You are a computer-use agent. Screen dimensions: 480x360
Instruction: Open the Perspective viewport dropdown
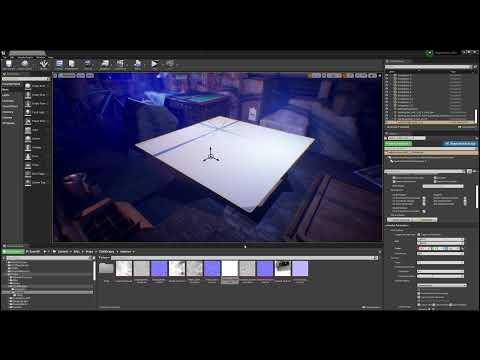pos(68,76)
